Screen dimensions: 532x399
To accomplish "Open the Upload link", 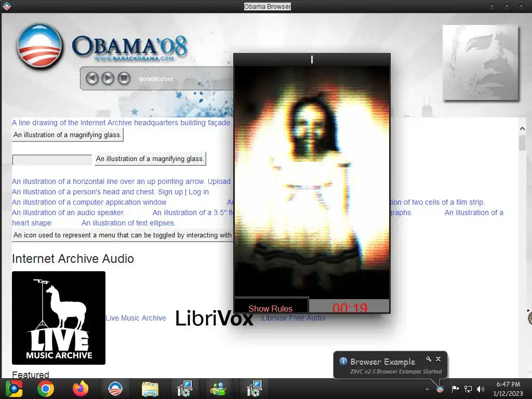I will [219, 181].
